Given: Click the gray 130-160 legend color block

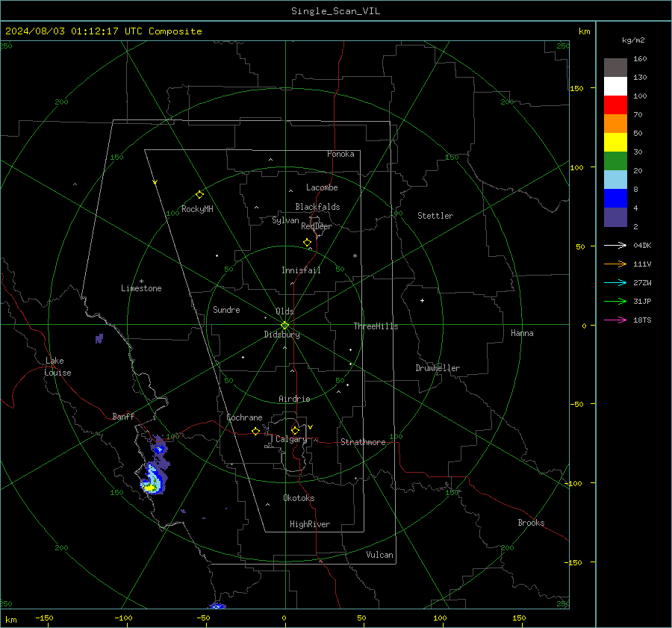Looking at the screenshot, I should point(615,68).
